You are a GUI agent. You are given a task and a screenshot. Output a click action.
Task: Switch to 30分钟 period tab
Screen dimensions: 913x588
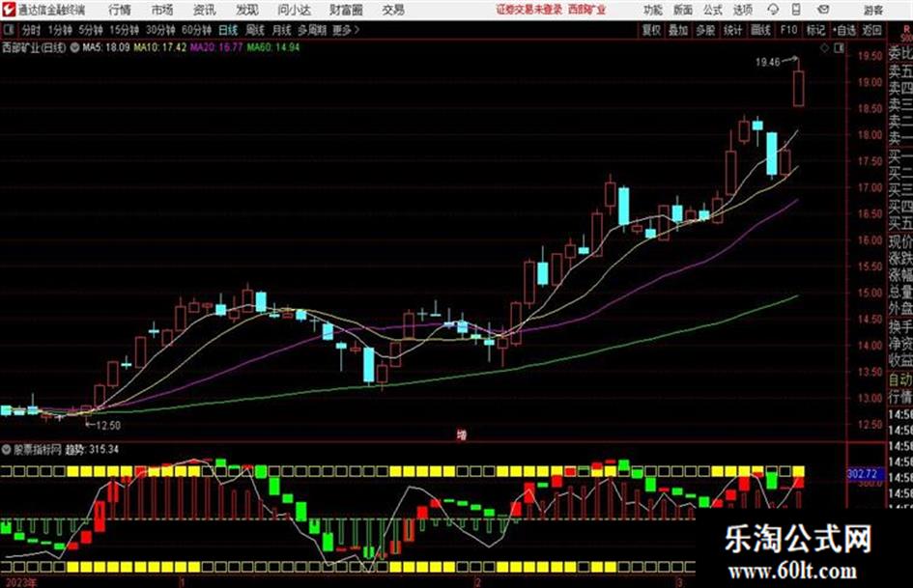160,30
